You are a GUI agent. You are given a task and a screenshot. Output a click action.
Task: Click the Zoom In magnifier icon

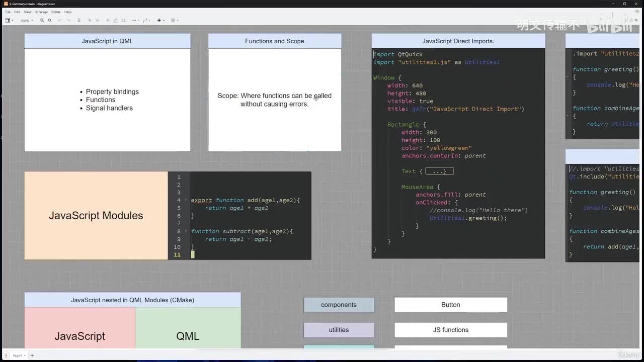point(42,21)
